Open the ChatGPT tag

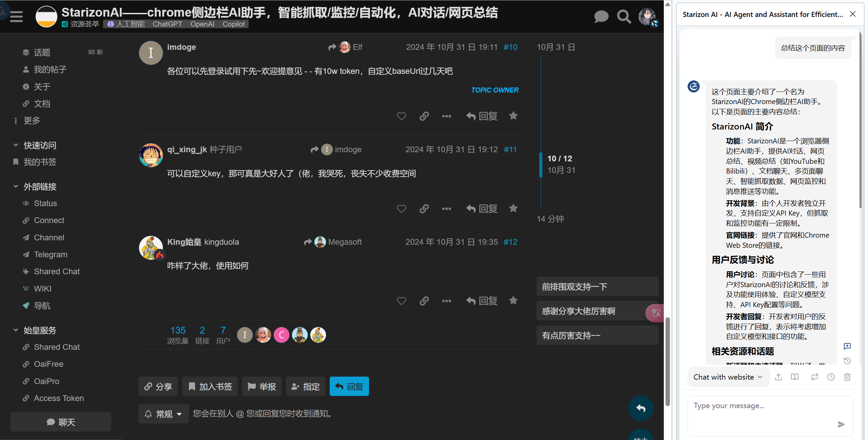pyautogui.click(x=167, y=24)
